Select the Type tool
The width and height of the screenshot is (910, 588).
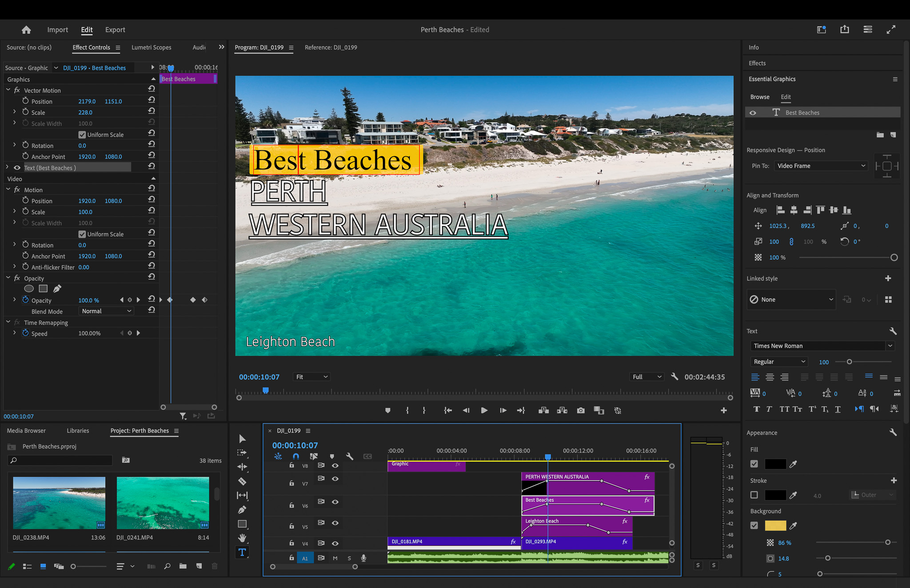pos(242,552)
